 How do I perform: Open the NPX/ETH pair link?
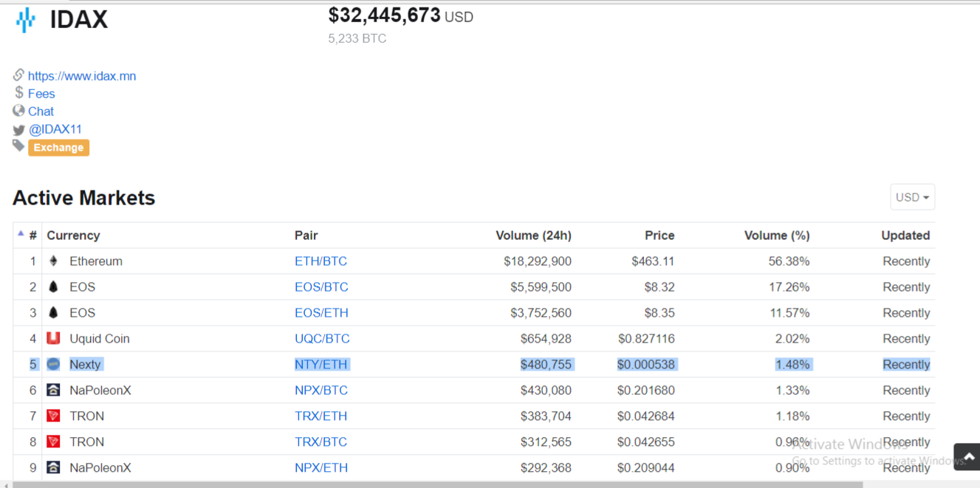coord(321,468)
